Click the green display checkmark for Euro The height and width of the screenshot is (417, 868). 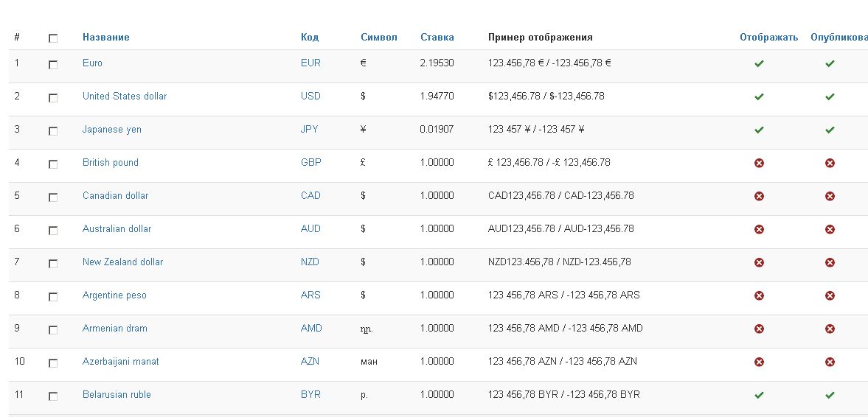pyautogui.click(x=759, y=64)
